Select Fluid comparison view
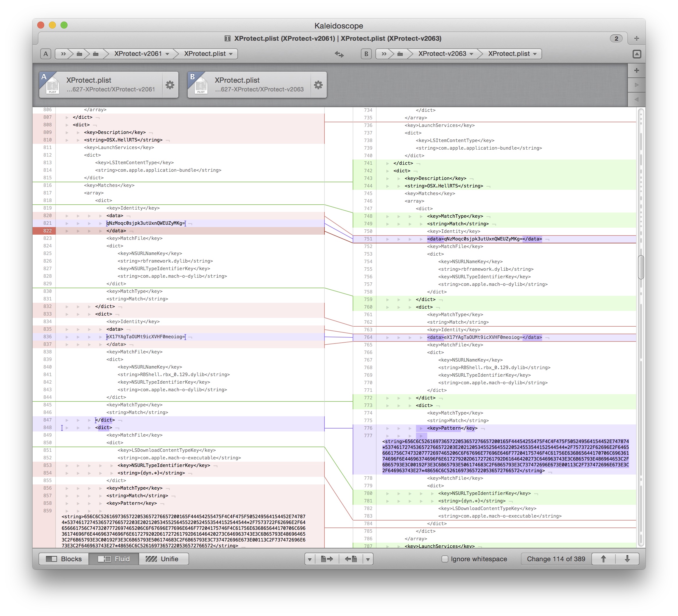Image resolution: width=678 pixels, height=616 pixels. 114,559
